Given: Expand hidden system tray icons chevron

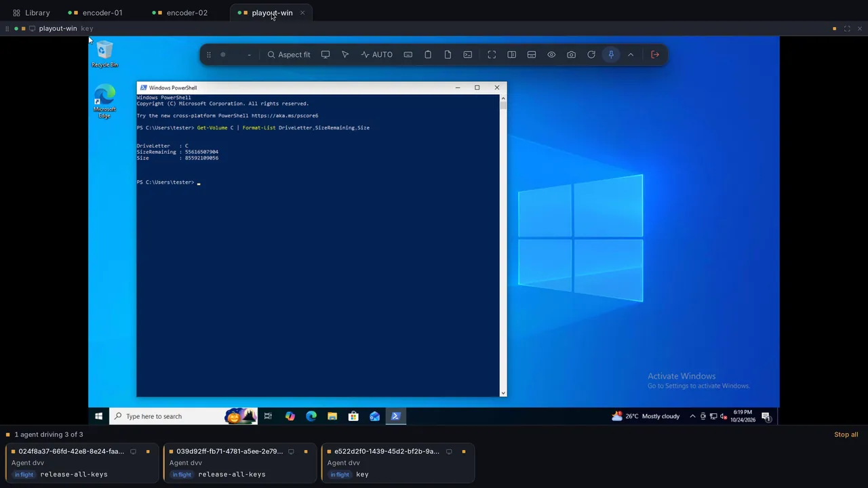Looking at the screenshot, I should tap(692, 416).
